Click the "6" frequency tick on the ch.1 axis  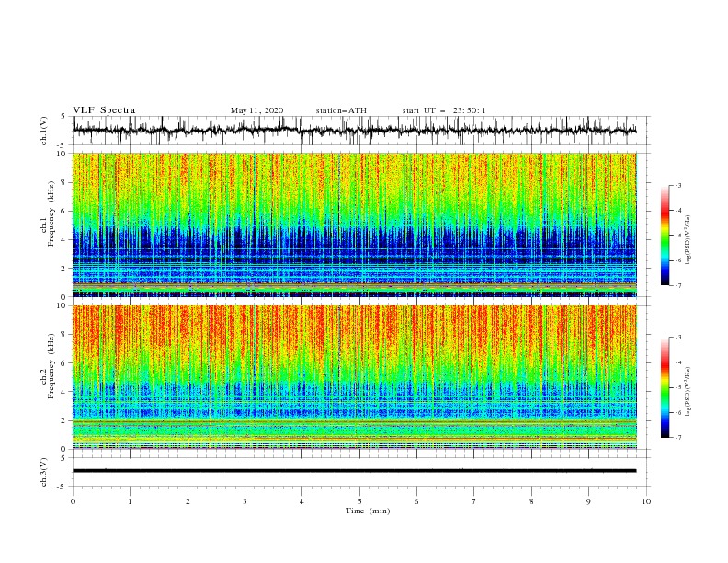tap(65, 211)
